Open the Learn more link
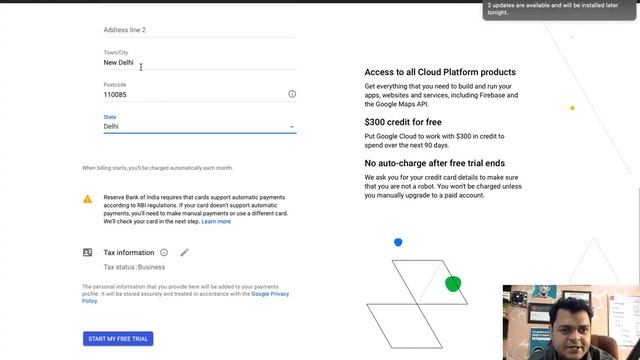 tap(216, 222)
